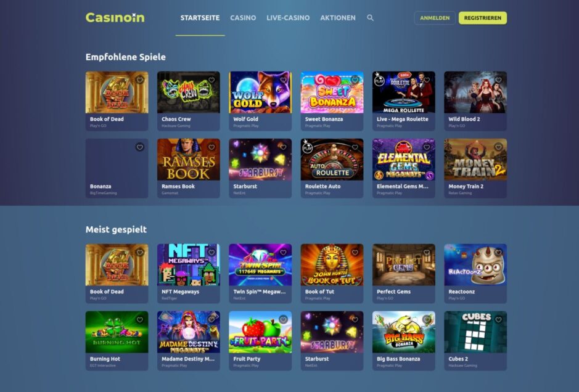Click the Registrieren button
This screenshot has width=579, height=392.
[x=483, y=18]
